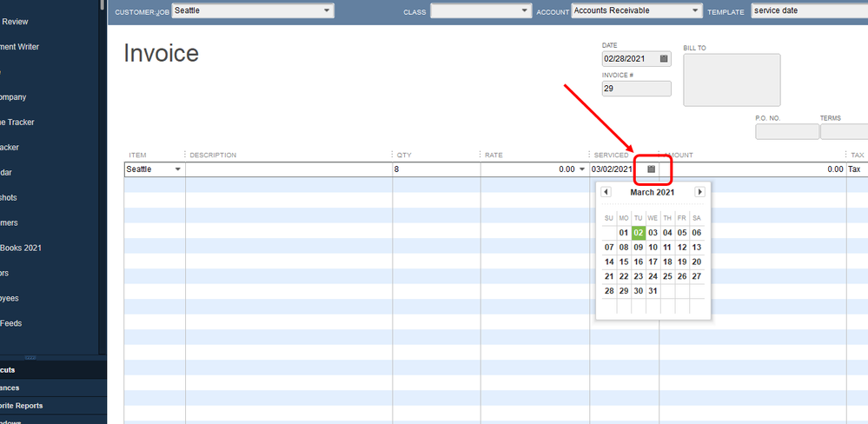868x424 pixels.
Task: Select March 31 in the calendar
Action: point(653,290)
